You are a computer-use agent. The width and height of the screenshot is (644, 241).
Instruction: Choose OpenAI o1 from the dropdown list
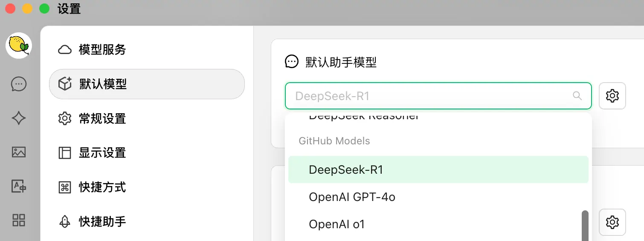click(438, 224)
